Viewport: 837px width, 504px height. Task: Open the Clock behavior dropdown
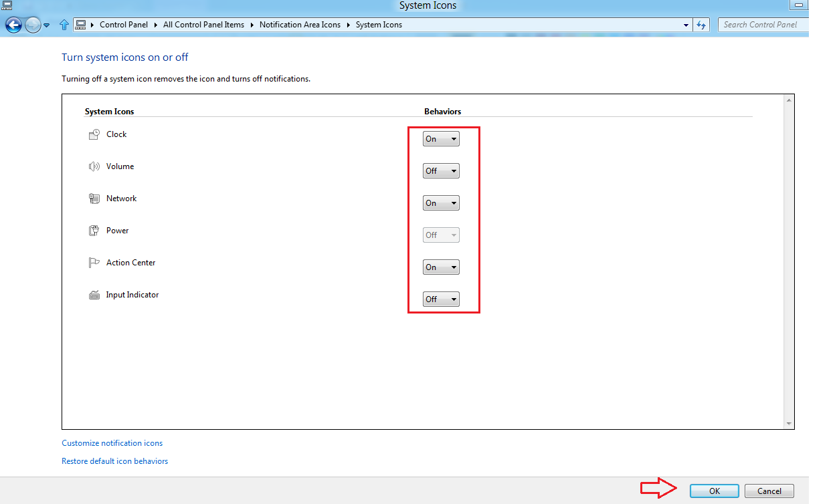(440, 138)
